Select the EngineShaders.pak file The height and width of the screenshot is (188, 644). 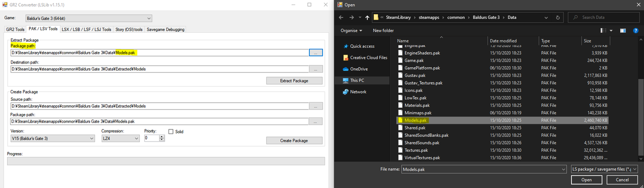click(x=503, y=52)
